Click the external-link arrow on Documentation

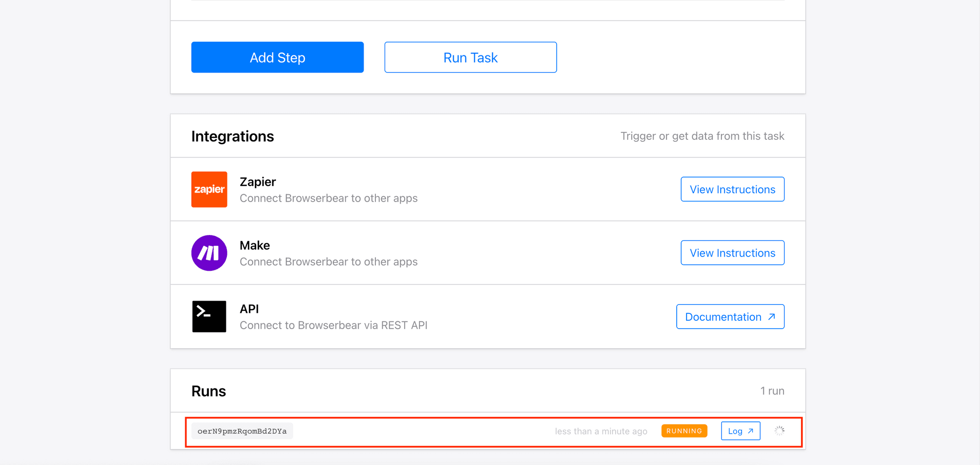(x=770, y=316)
